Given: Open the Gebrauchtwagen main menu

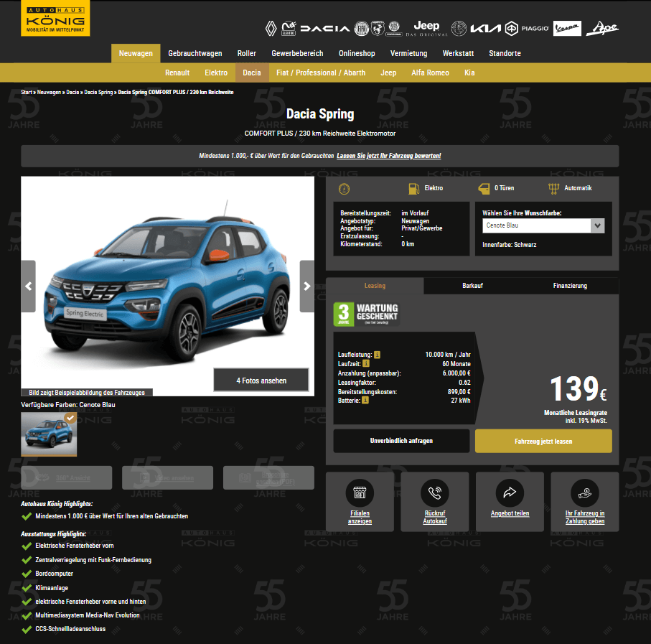Looking at the screenshot, I should [x=195, y=53].
